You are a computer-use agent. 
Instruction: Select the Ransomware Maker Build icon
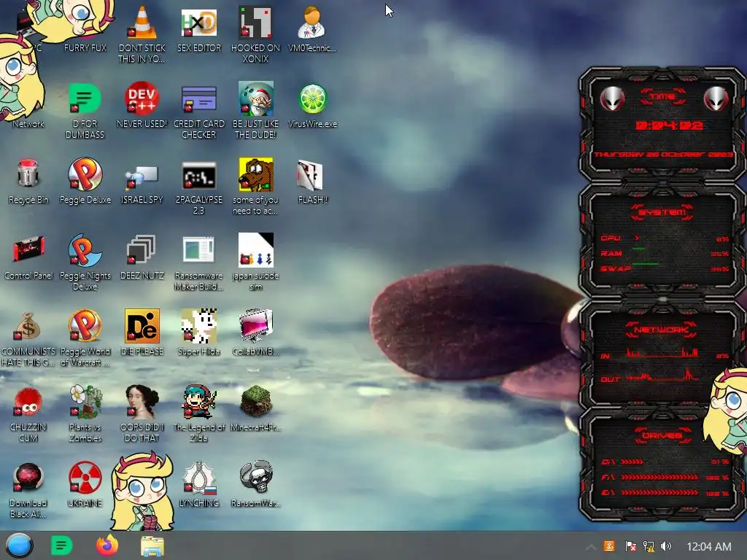tap(199, 262)
